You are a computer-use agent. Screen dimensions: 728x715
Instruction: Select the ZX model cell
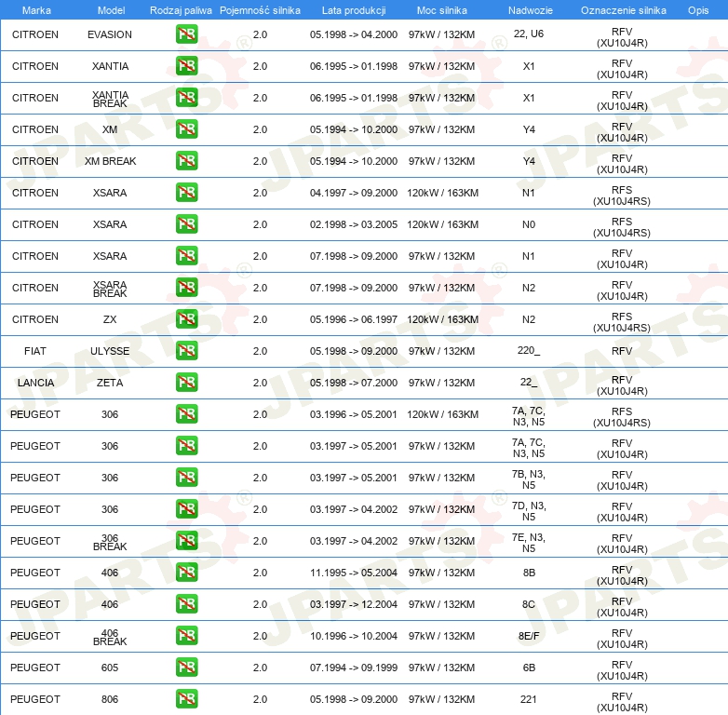point(110,319)
